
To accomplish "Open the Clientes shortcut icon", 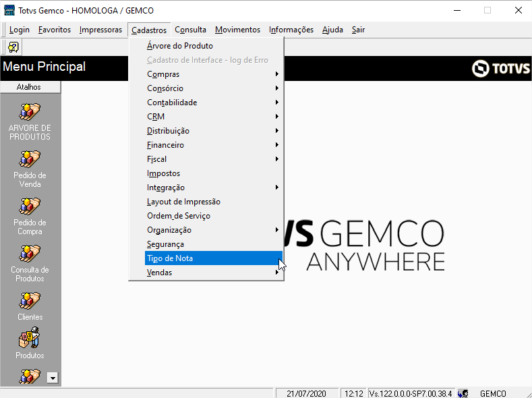I will pyautogui.click(x=30, y=301).
